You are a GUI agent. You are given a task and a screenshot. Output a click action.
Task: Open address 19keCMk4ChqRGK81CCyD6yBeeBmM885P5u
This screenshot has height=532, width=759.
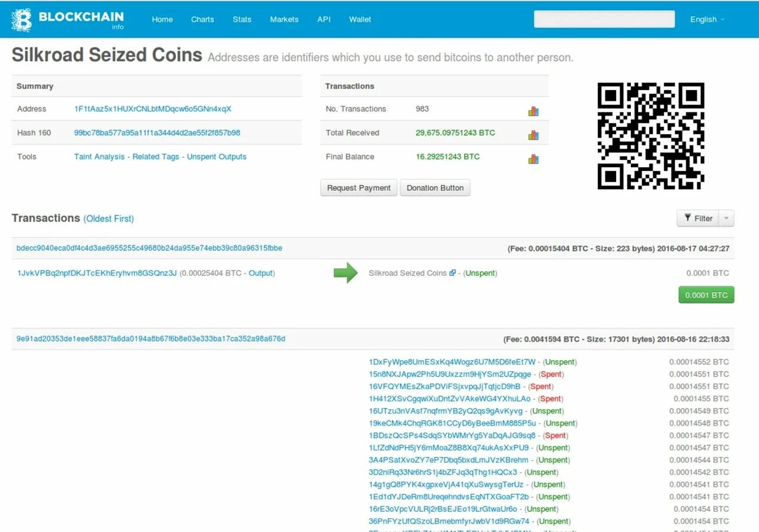tap(452, 423)
